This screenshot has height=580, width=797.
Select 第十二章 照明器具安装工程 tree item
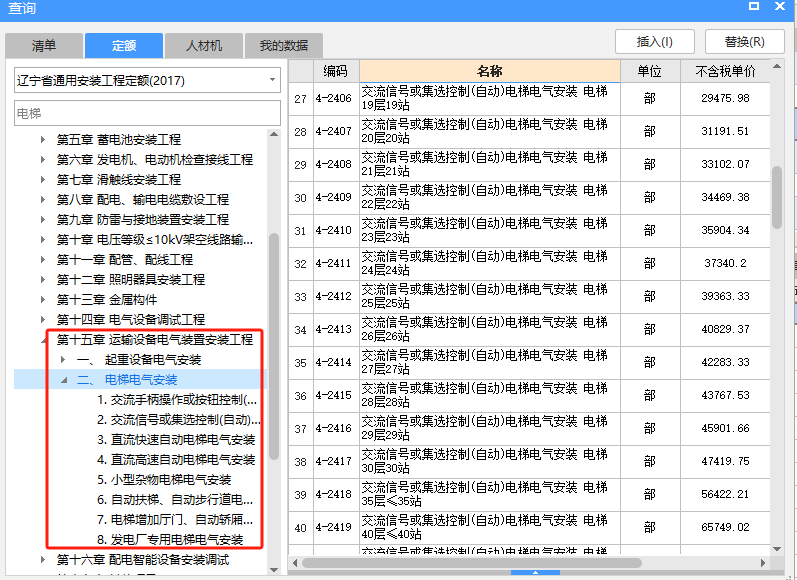(131, 280)
